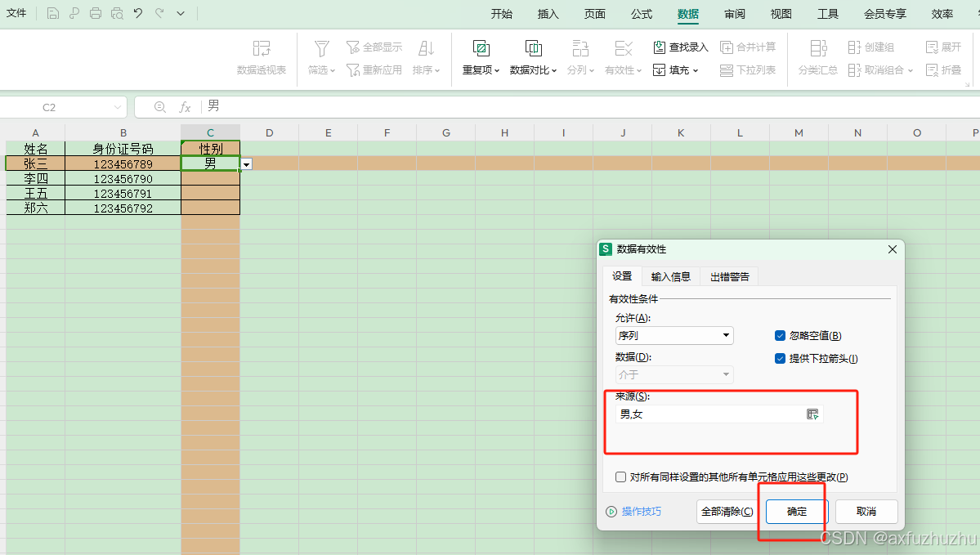Click the range selector icon in 来源 field
980x555 pixels.
tap(812, 414)
